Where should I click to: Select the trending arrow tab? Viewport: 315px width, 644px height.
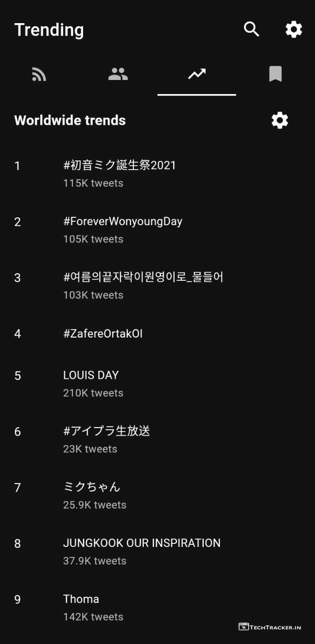pyautogui.click(x=197, y=74)
